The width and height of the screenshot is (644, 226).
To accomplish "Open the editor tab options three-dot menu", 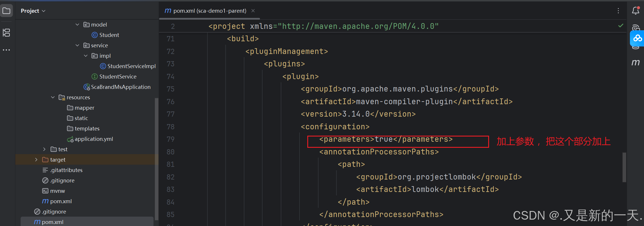I will pyautogui.click(x=618, y=11).
